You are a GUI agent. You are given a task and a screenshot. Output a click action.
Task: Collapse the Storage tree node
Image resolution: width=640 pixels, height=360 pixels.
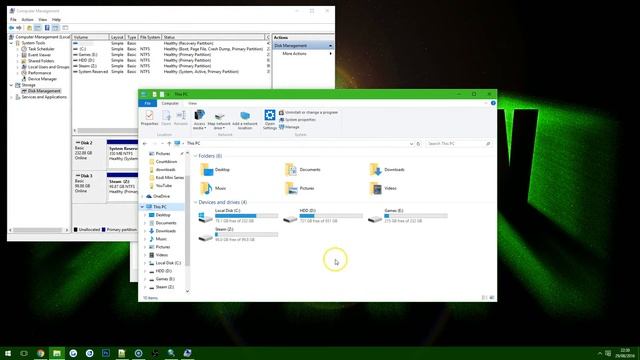pos(11,85)
